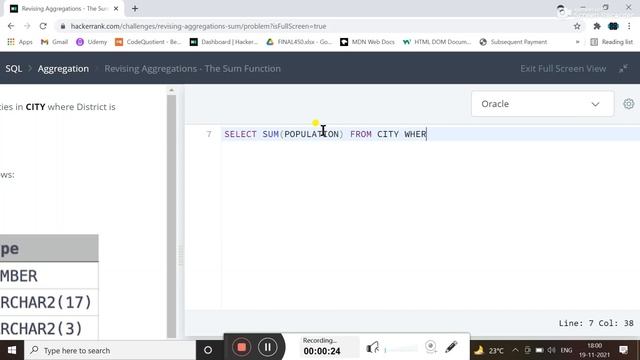This screenshot has width=640, height=360.
Task: Open a new browser tab
Action: [135, 8]
